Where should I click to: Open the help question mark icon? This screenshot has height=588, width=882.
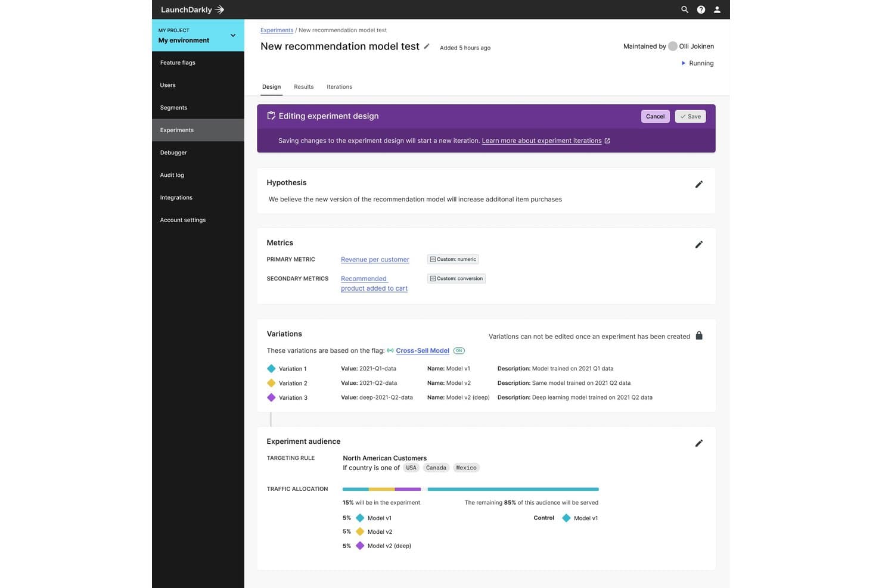point(701,10)
